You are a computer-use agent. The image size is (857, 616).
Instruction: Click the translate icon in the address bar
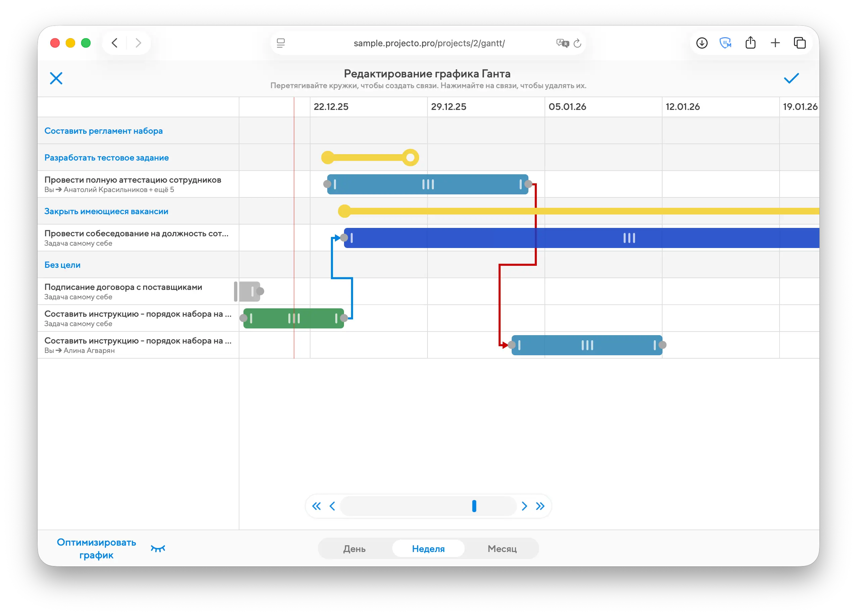pyautogui.click(x=562, y=43)
